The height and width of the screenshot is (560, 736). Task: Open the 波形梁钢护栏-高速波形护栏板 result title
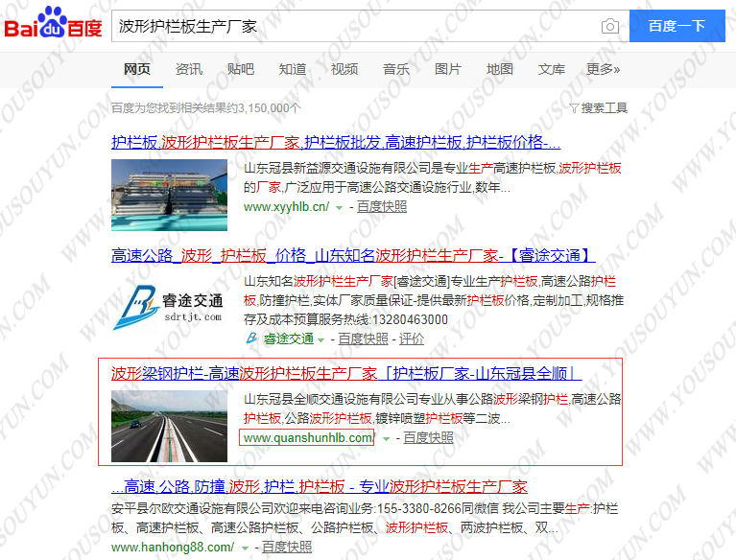tap(346, 373)
